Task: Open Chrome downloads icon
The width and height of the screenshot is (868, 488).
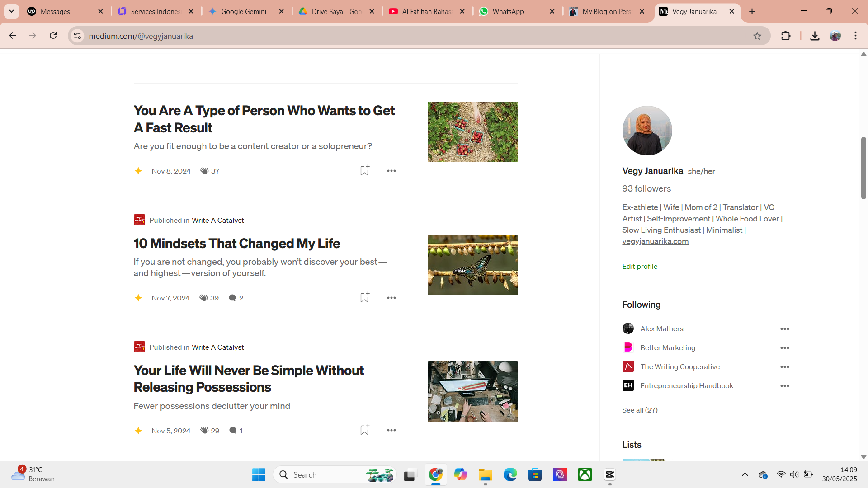Action: click(815, 36)
